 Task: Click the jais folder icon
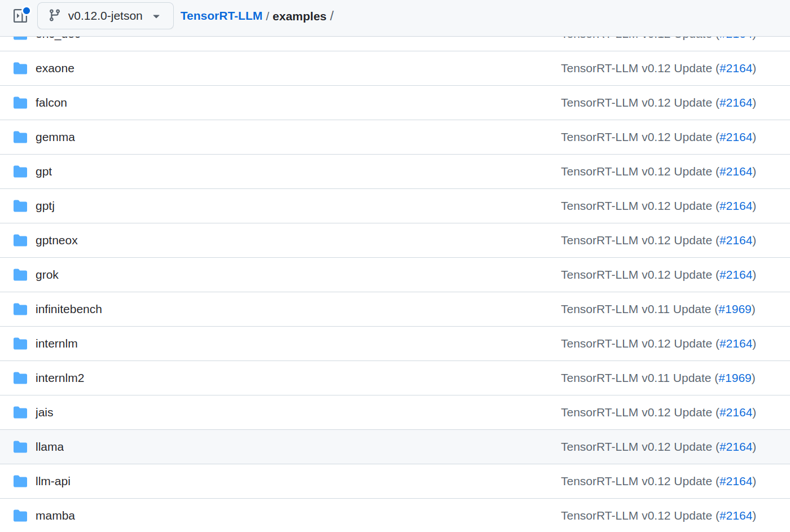20,412
